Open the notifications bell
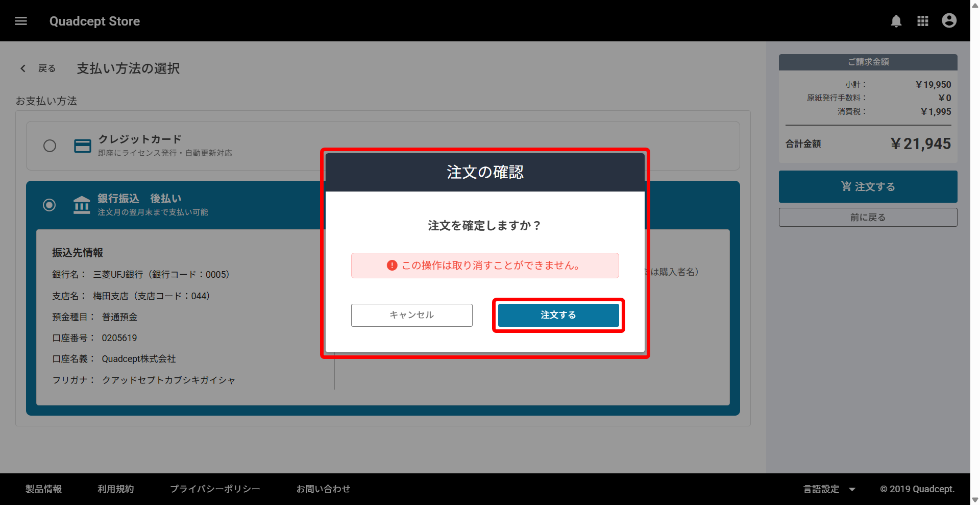980x505 pixels. 896,21
